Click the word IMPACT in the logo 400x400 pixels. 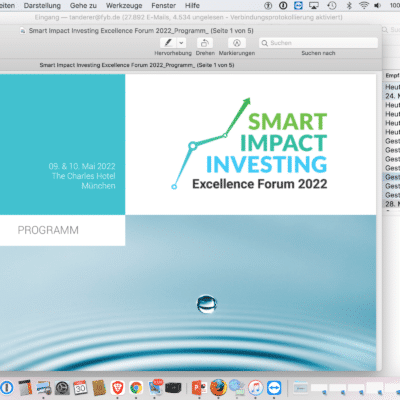[284, 143]
